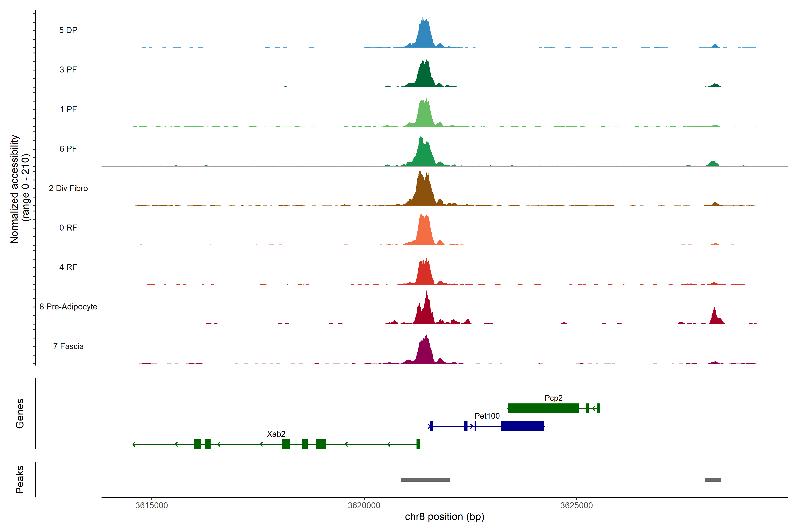Click the large green Pcp2 exon
The image size is (798, 532).
(x=543, y=409)
